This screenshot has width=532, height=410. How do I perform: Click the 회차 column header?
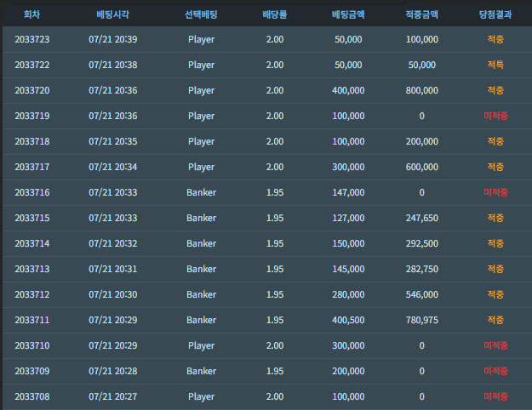(x=31, y=14)
